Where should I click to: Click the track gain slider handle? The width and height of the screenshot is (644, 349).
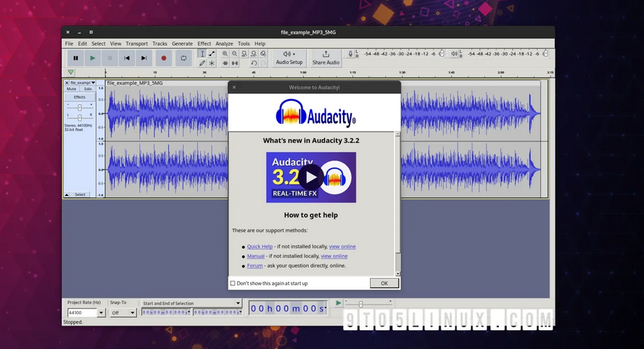click(x=80, y=107)
